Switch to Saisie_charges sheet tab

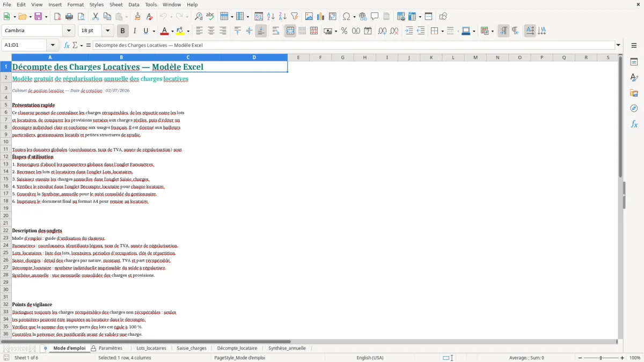pyautogui.click(x=192, y=348)
